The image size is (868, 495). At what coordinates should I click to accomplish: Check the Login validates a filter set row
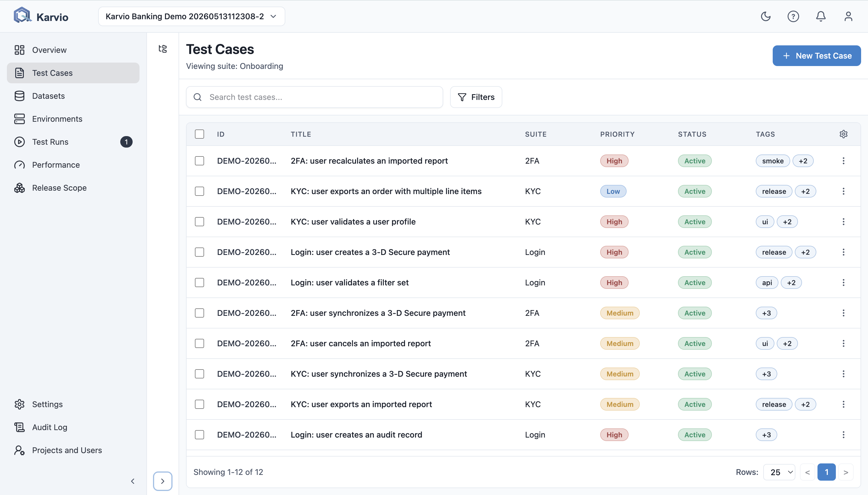click(199, 283)
